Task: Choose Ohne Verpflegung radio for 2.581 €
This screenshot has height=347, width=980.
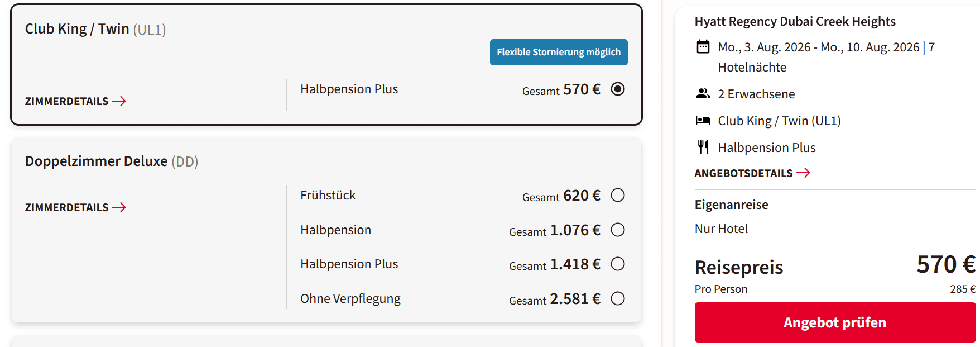Action: click(618, 299)
